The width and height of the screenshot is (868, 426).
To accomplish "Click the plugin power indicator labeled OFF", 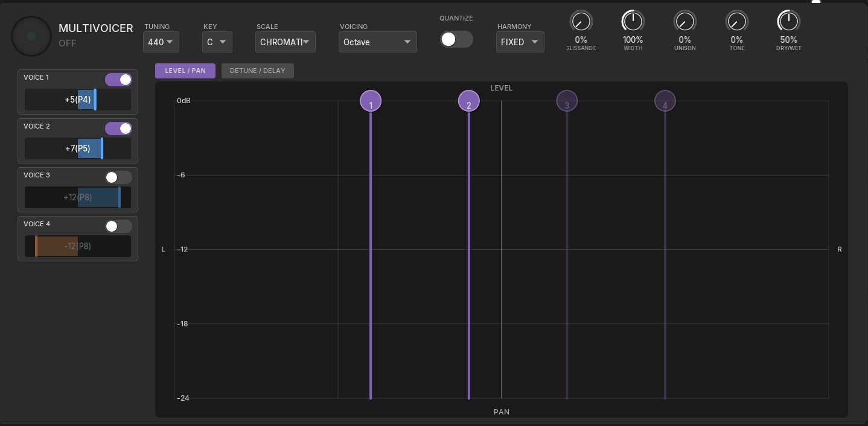I will [31, 36].
